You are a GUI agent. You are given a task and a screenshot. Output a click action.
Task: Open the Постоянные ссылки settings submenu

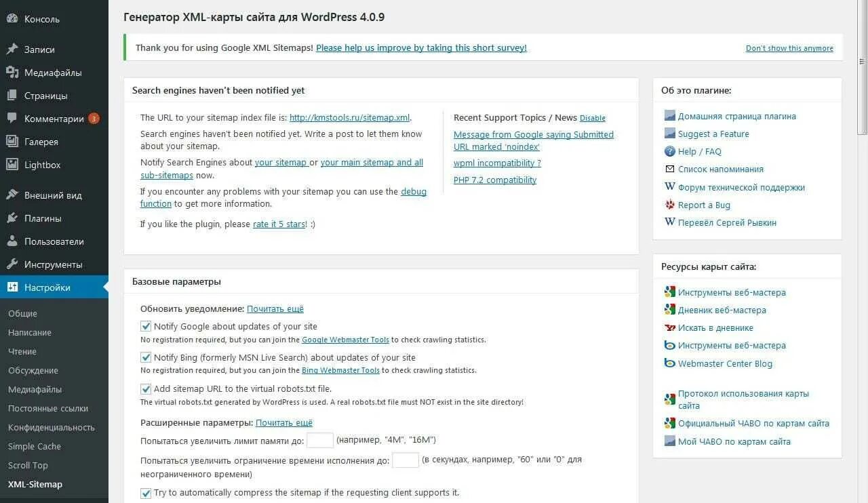(48, 408)
